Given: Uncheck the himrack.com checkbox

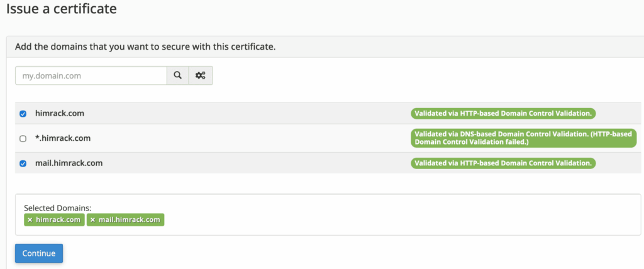Looking at the screenshot, I should click(x=23, y=114).
